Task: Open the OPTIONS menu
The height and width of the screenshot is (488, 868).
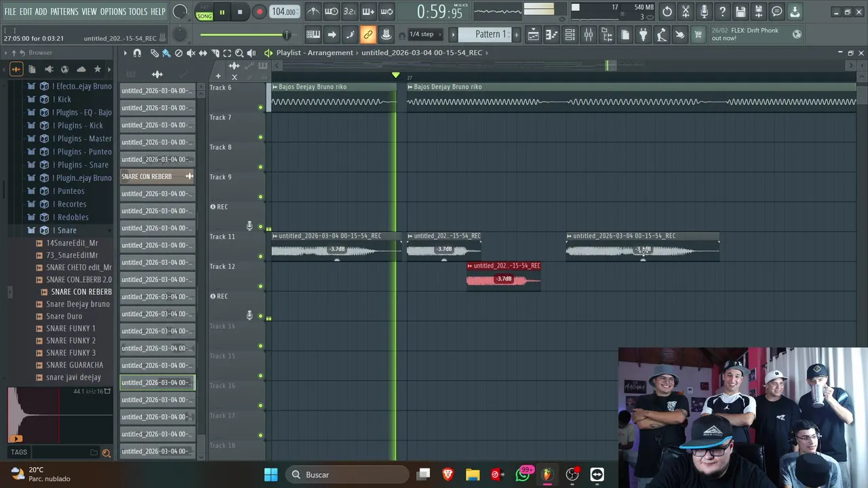Action: (113, 12)
